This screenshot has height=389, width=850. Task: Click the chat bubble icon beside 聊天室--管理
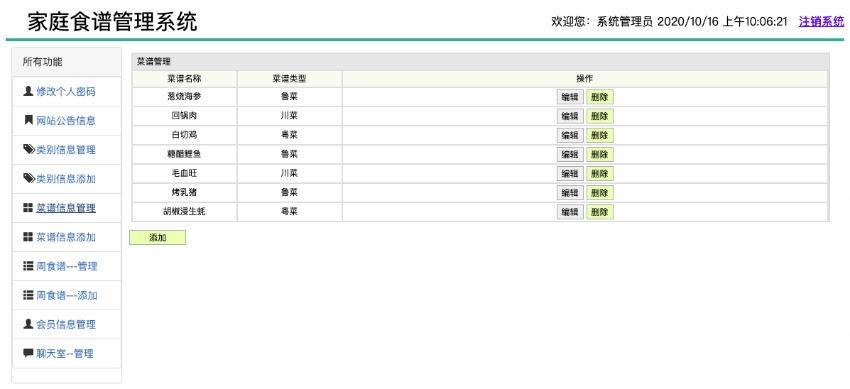(x=28, y=354)
